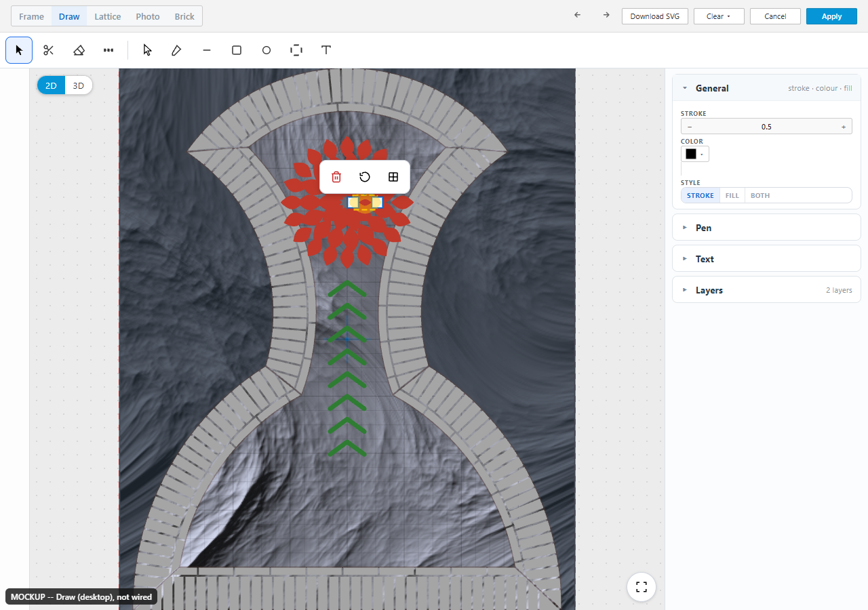Screen dimensions: 868x610
Task: Switch to the Lattice tab
Action: tap(108, 16)
